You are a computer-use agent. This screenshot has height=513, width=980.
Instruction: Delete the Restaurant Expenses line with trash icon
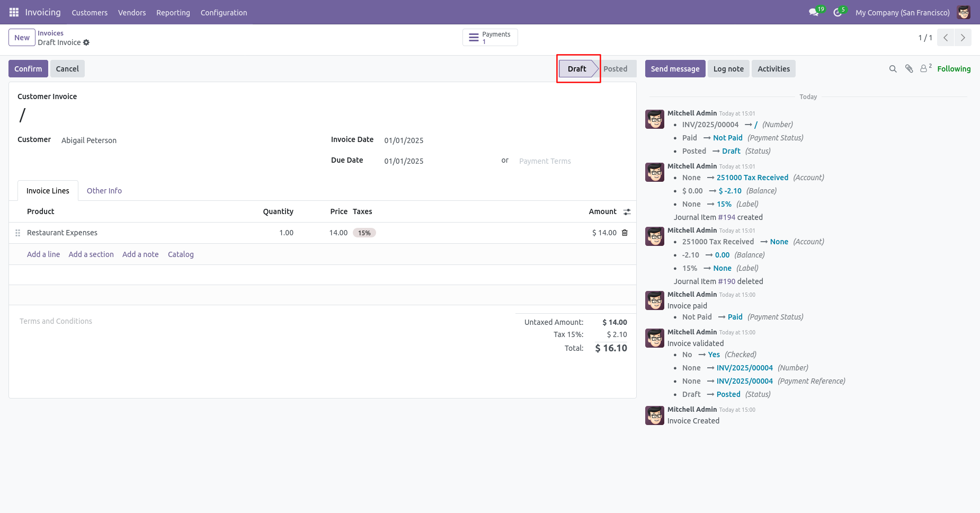coord(625,233)
